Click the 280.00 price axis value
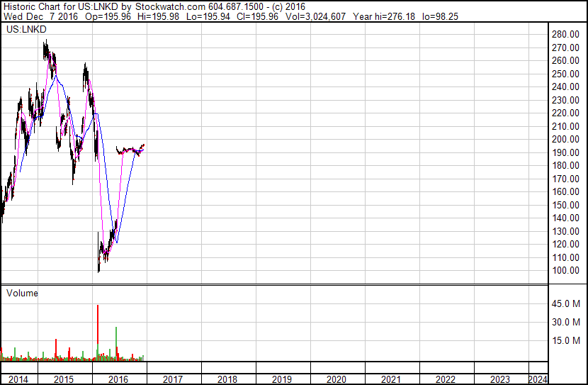The image size is (588, 385). tap(565, 34)
